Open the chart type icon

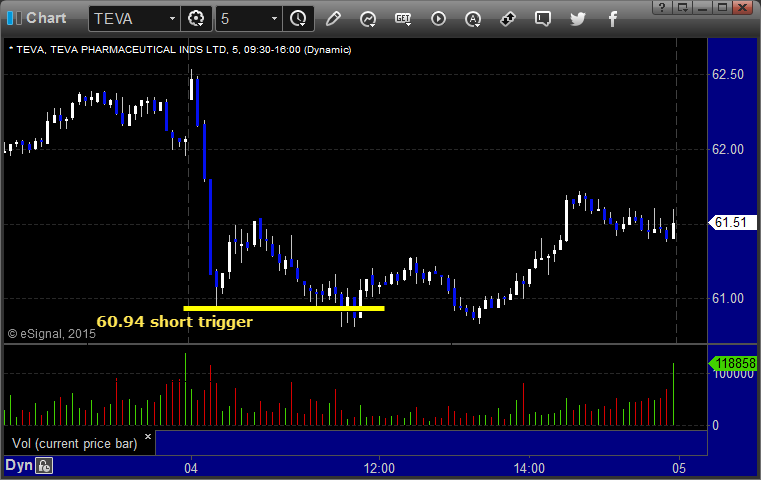coord(368,19)
